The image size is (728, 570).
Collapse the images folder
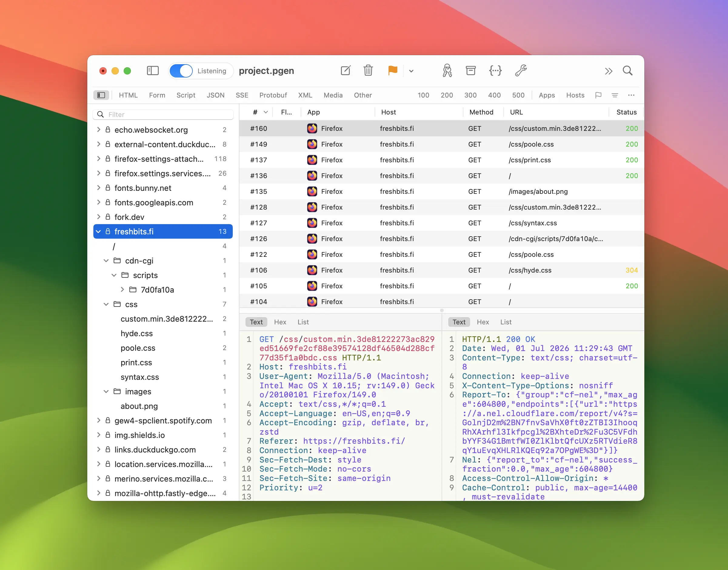coord(106,391)
